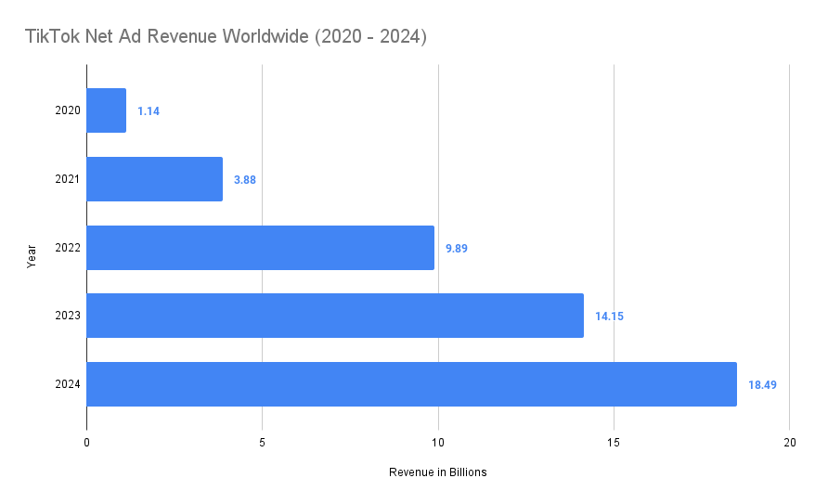The width and height of the screenshot is (815, 504).
Task: Select the 2024 year axis label
Action: pos(68,384)
